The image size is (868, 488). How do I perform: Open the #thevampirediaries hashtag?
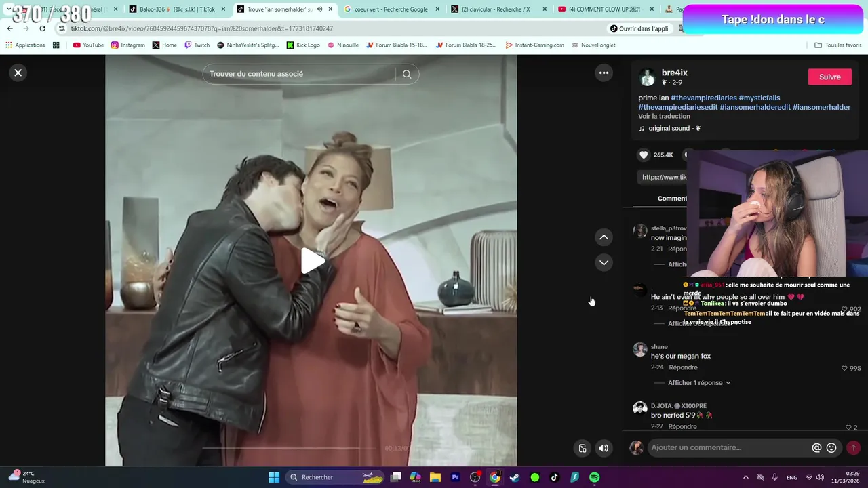pos(704,98)
